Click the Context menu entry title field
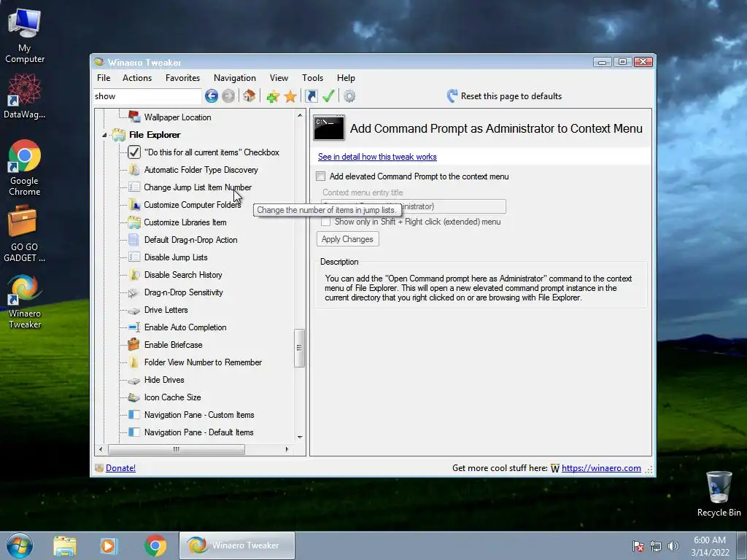This screenshot has width=747, height=560. click(414, 206)
